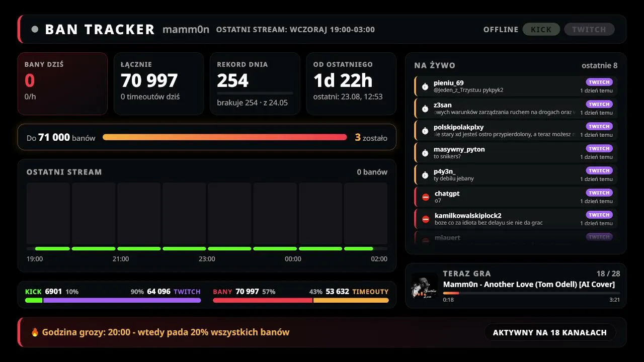Click 'ostatni: 23.08, 12:53' text

pyautogui.click(x=348, y=97)
